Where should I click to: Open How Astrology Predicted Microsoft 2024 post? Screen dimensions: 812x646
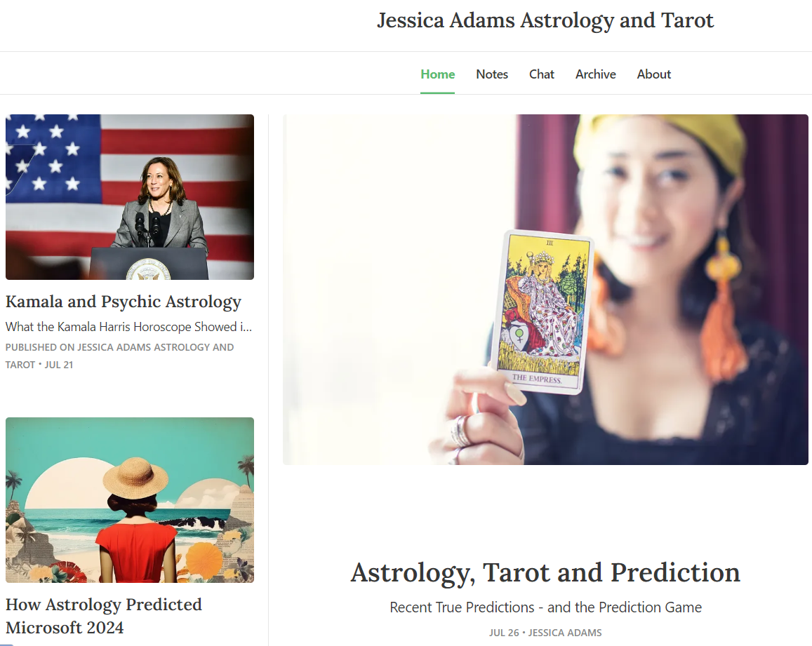coord(104,615)
